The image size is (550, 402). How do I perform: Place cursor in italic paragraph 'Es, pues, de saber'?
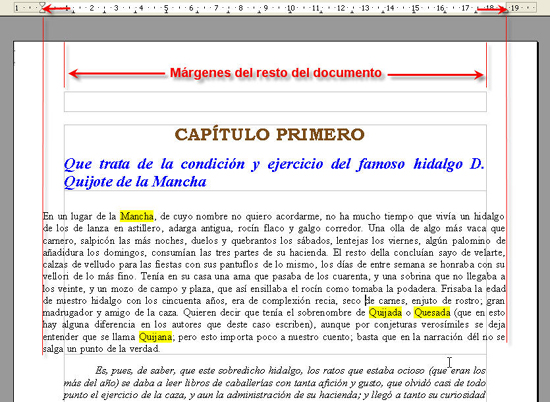click(275, 383)
